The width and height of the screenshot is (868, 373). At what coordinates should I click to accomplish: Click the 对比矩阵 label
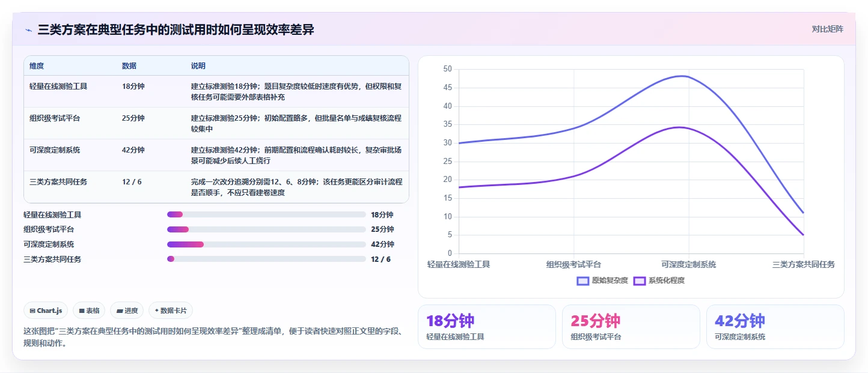(827, 29)
